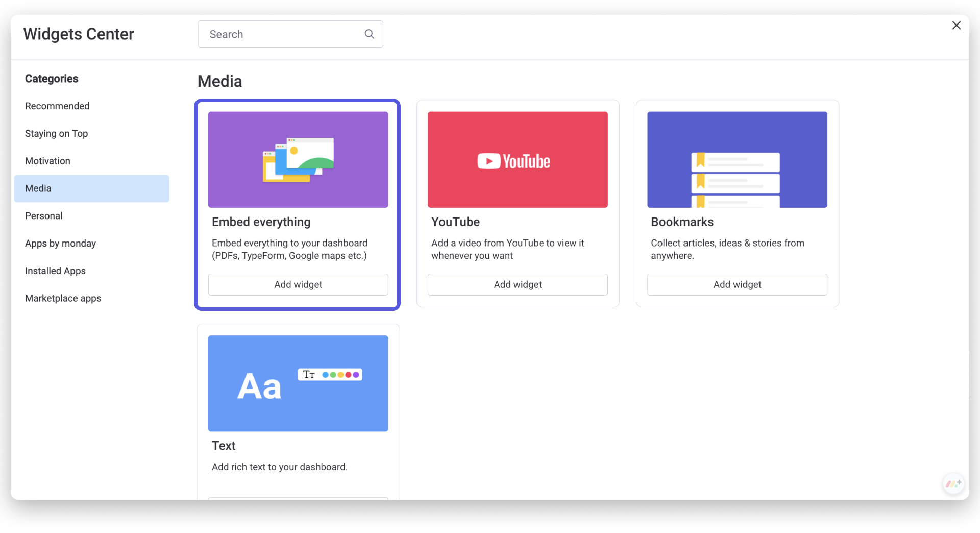Click the 'Widgets Center' title

[x=79, y=34]
